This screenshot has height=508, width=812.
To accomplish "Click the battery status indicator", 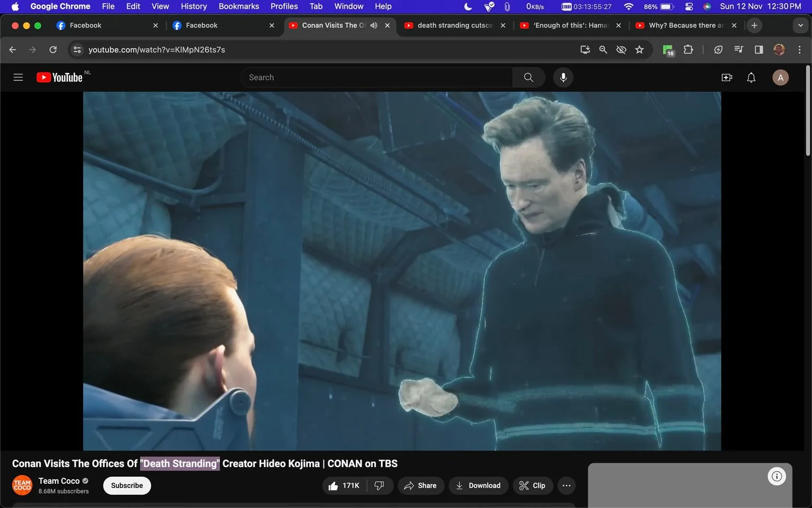I will click(659, 6).
